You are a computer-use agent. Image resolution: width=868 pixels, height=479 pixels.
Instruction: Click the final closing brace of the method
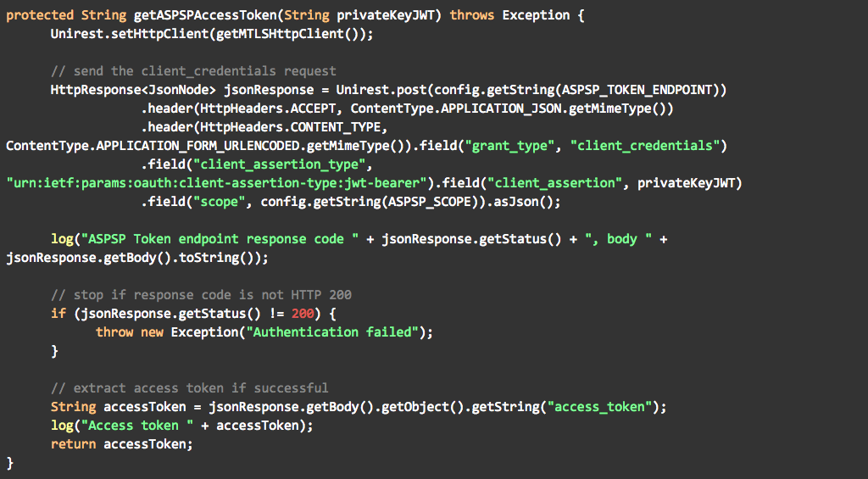(10, 463)
